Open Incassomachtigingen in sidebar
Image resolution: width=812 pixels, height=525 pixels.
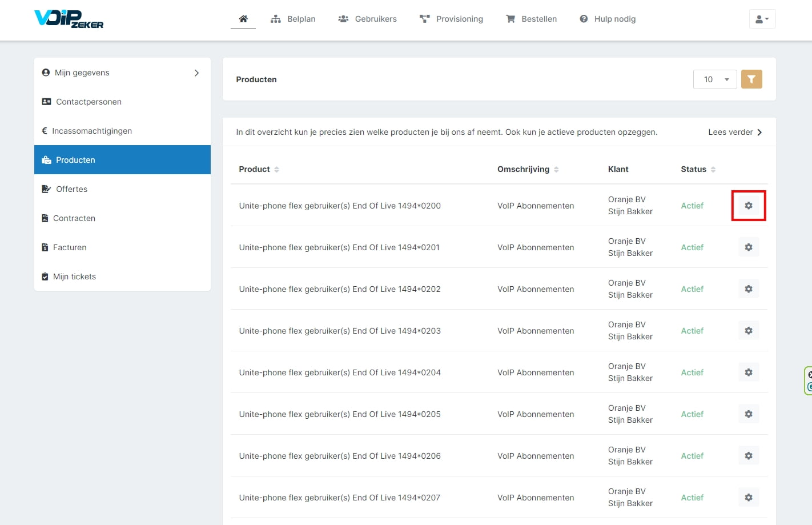click(122, 131)
